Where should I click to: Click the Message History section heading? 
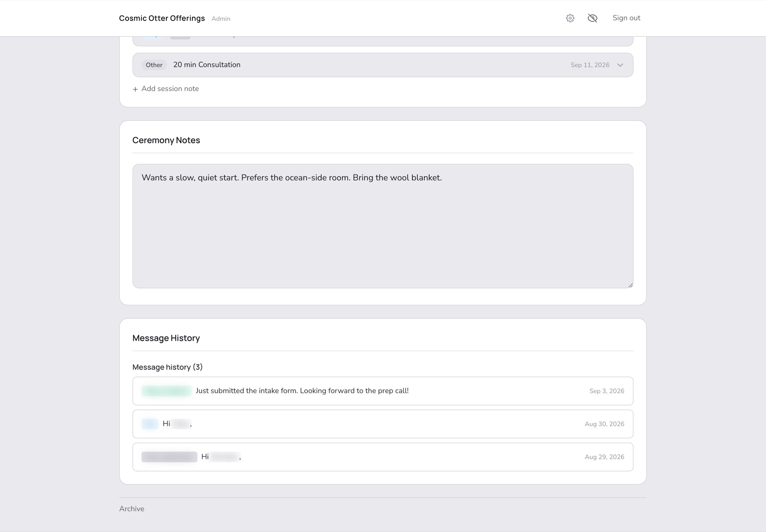[x=166, y=338]
